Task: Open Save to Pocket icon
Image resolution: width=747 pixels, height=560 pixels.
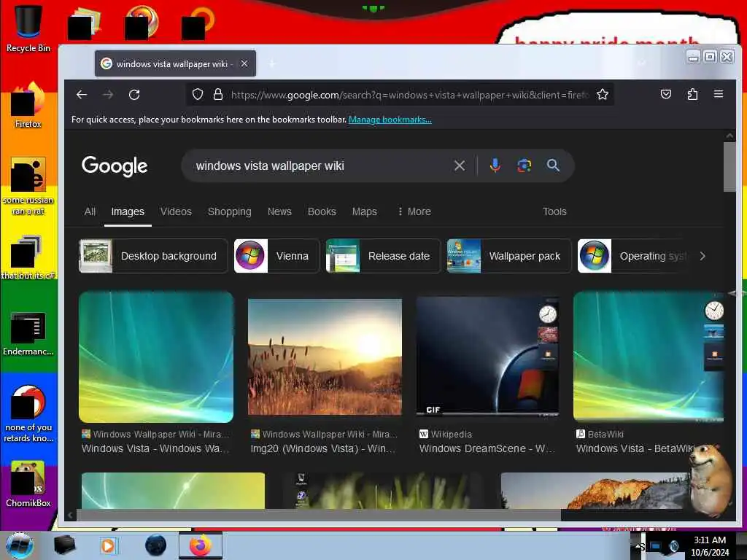Action: point(666,94)
